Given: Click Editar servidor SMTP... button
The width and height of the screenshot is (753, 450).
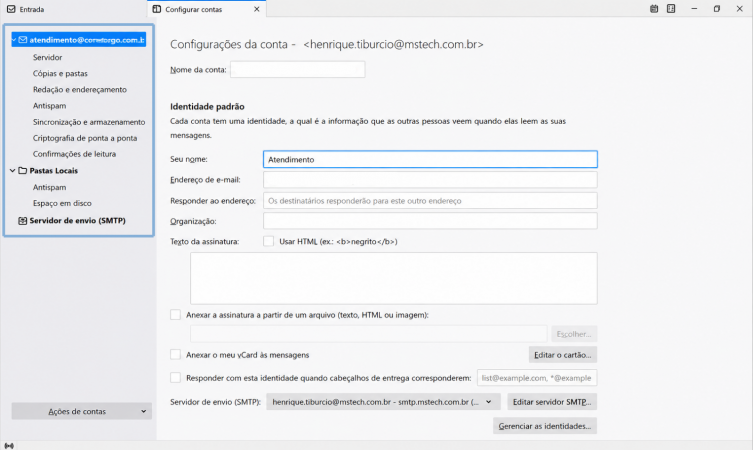Looking at the screenshot, I should (x=552, y=402).
